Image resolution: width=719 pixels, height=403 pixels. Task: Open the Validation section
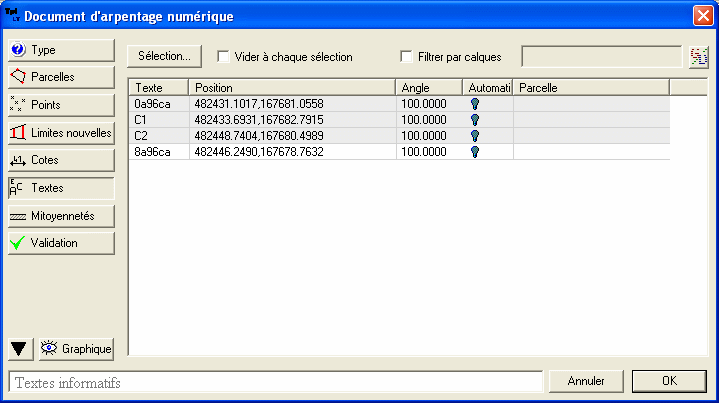click(x=61, y=242)
